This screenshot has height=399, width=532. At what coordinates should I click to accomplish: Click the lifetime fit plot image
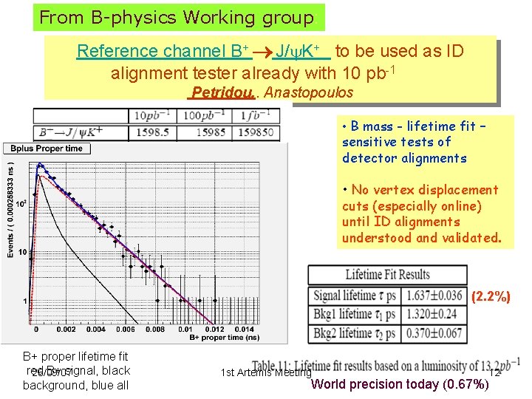(145, 243)
